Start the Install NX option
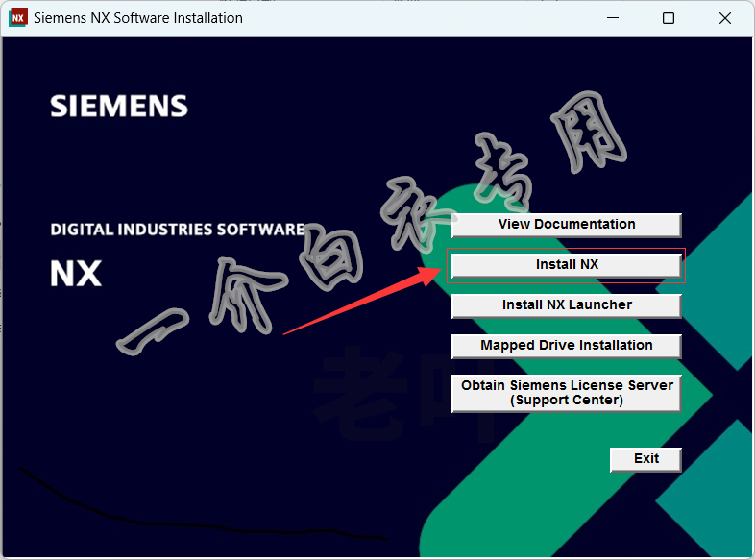This screenshot has height=560, width=755. click(x=566, y=265)
